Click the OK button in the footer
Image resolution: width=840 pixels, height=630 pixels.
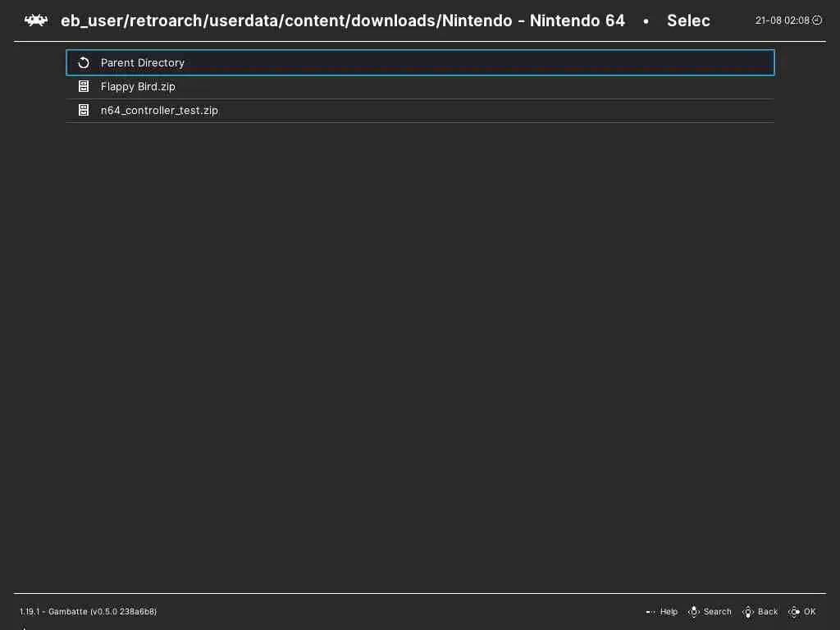[802, 611]
